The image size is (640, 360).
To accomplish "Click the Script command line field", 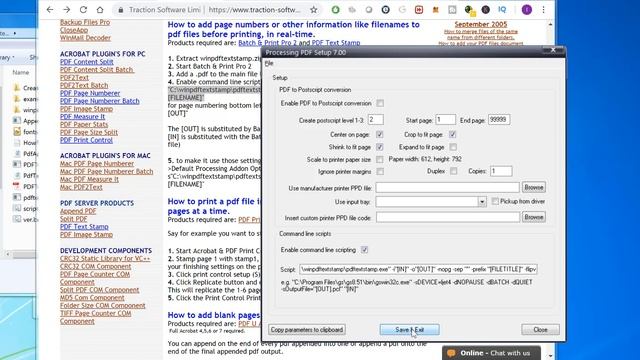I will tap(418, 269).
